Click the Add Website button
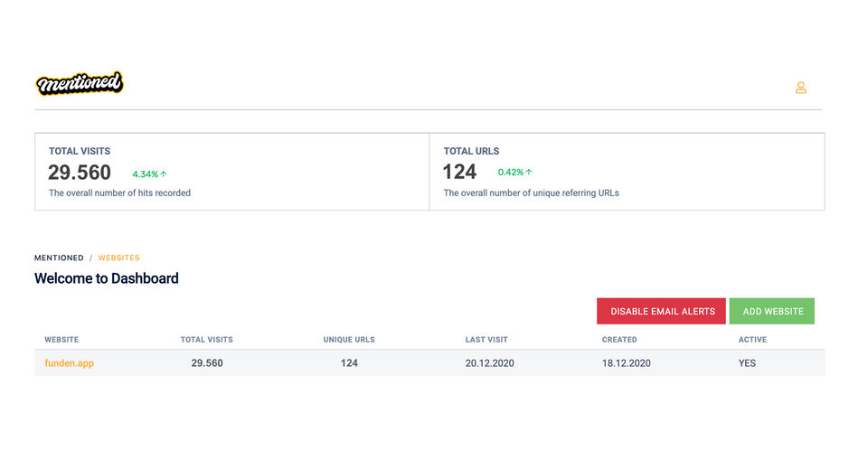 [x=772, y=311]
